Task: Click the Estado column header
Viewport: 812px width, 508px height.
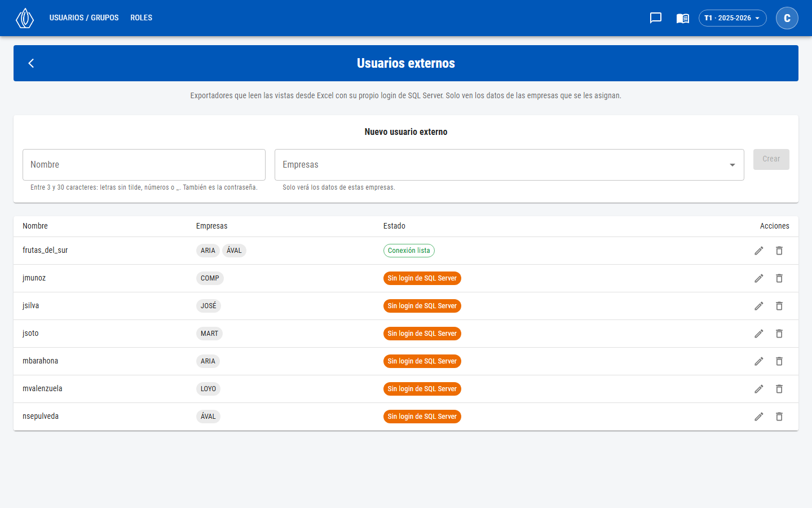Action: click(394, 226)
